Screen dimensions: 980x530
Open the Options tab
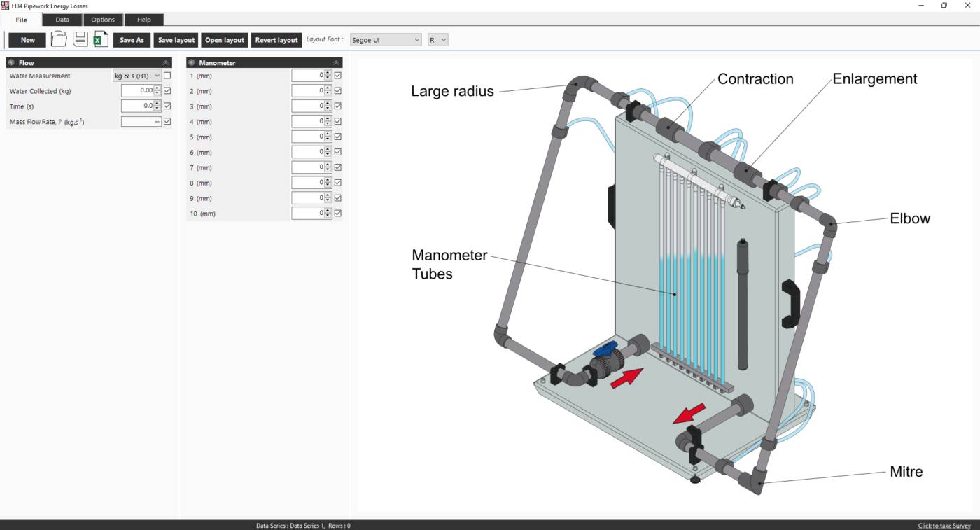103,20
